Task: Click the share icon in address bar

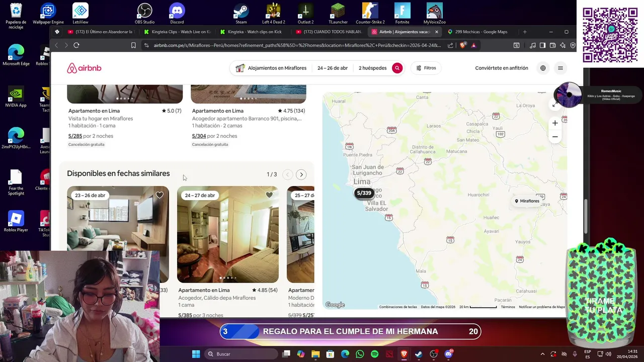Action: click(x=450, y=45)
